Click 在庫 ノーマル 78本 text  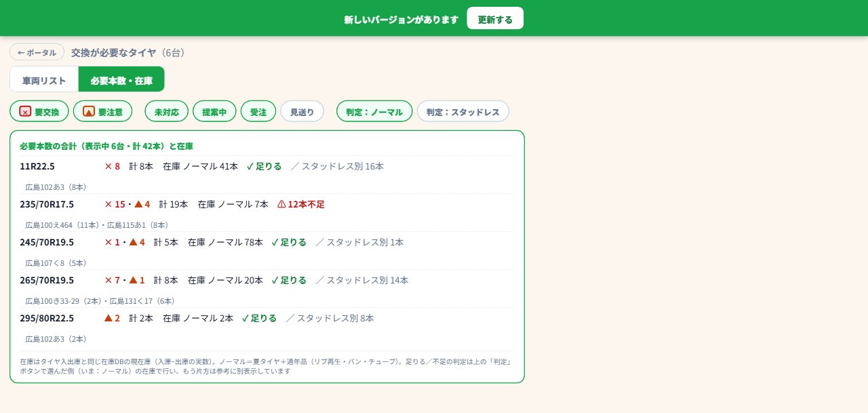(226, 242)
